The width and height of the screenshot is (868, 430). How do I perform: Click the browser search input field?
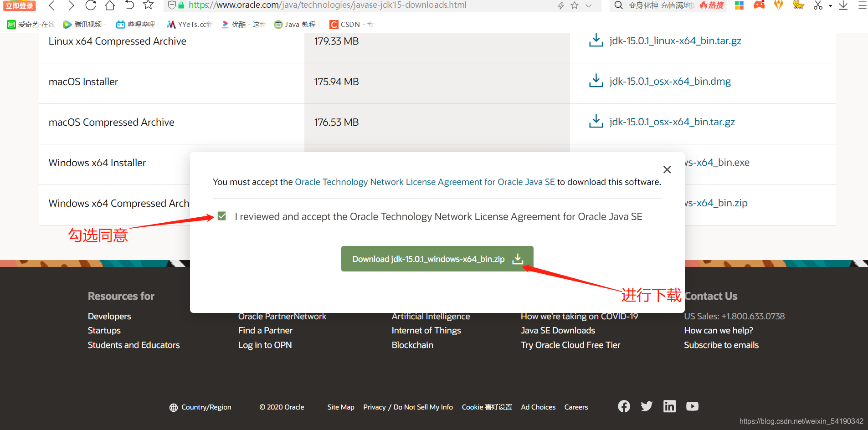(661, 5)
